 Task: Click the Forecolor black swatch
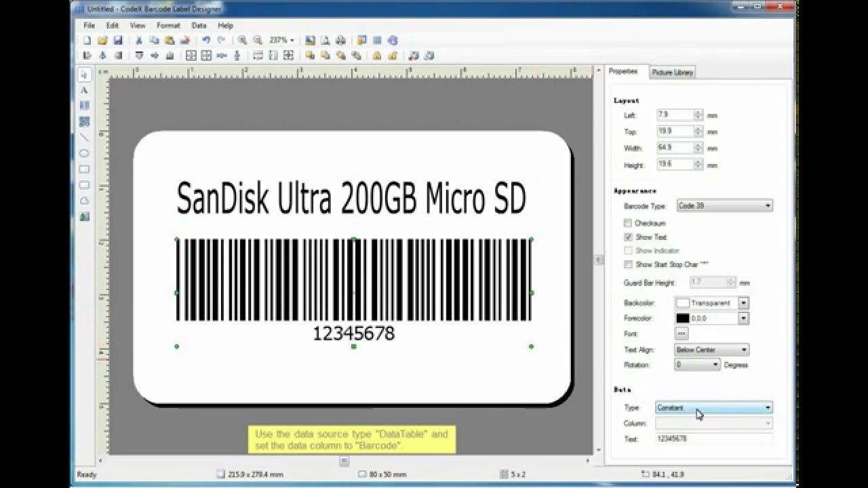click(x=683, y=318)
